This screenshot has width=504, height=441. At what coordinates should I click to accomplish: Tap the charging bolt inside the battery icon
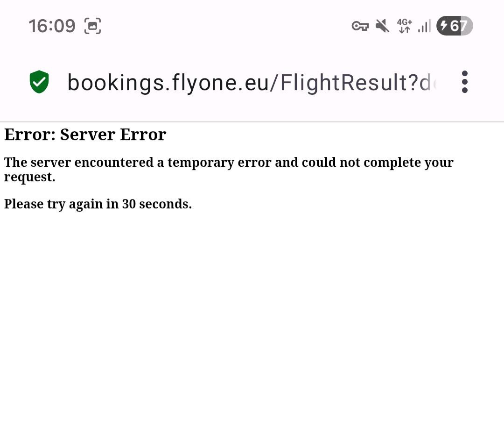point(444,26)
